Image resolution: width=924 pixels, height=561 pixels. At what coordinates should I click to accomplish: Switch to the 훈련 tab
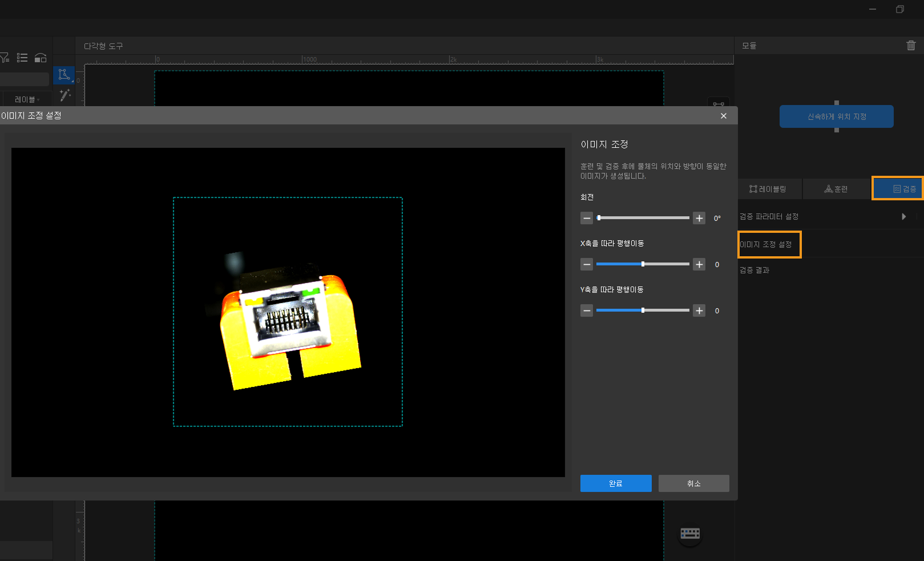836,189
